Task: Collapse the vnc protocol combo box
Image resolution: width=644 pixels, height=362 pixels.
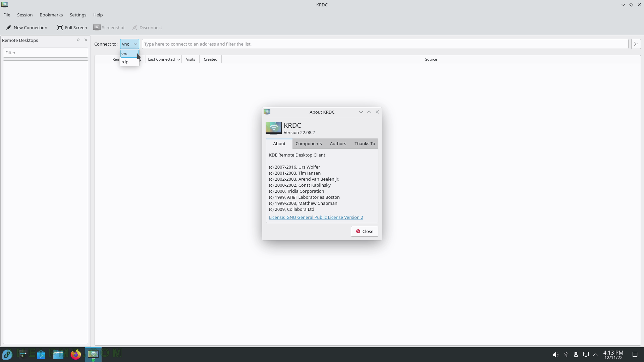Action: click(x=129, y=44)
